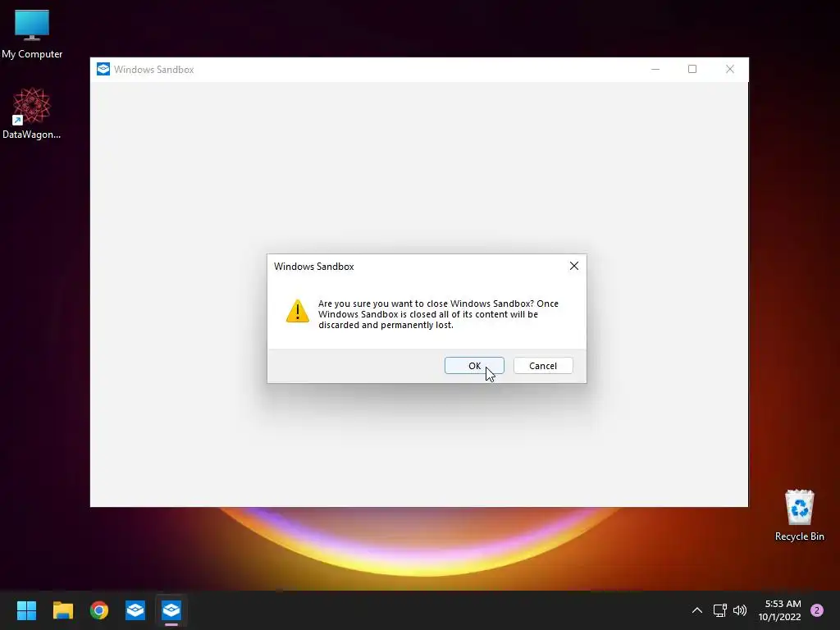This screenshot has height=630, width=840.
Task: Open clock showing 5:53 AM
Action: pyautogui.click(x=779, y=610)
